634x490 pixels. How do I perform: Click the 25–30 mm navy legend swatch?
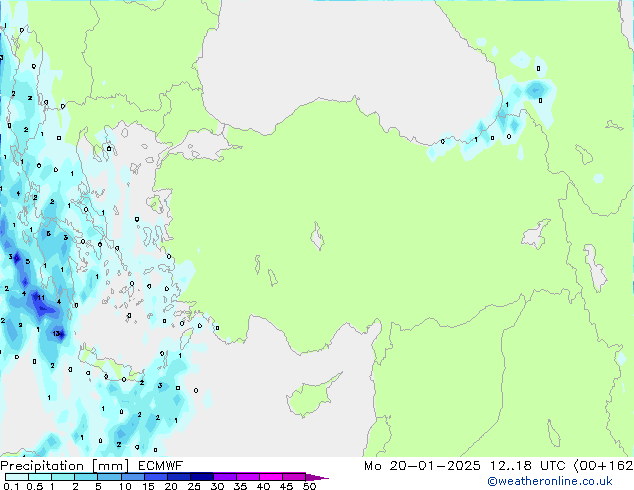coord(202,477)
